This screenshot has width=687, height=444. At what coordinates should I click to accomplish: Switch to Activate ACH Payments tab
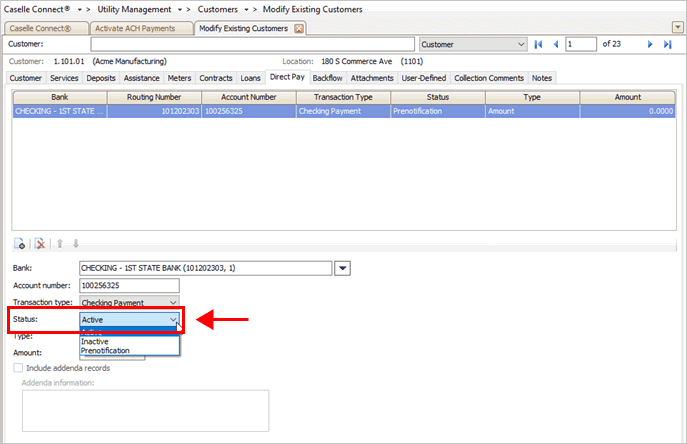(141, 28)
